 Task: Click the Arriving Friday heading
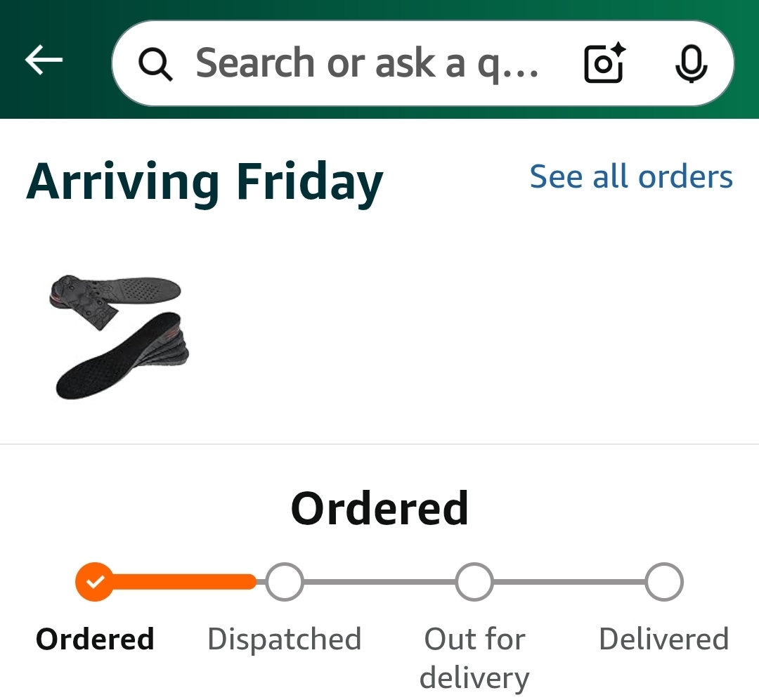point(205,181)
